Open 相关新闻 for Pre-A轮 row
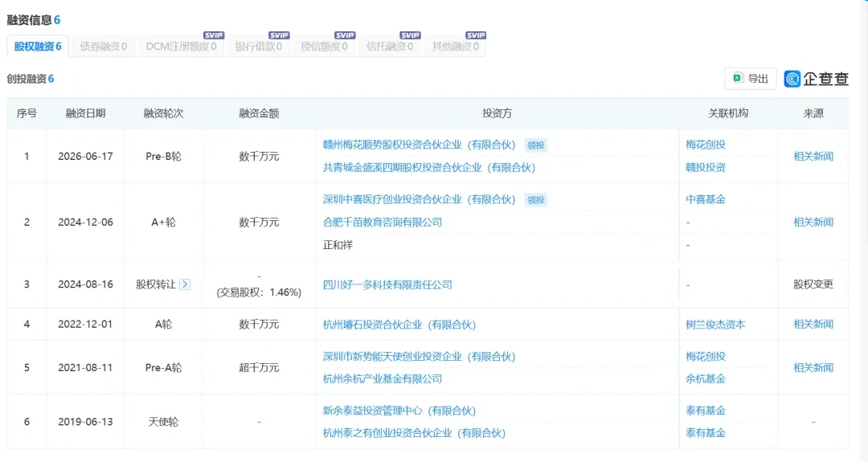The width and height of the screenshot is (868, 462). 813,368
